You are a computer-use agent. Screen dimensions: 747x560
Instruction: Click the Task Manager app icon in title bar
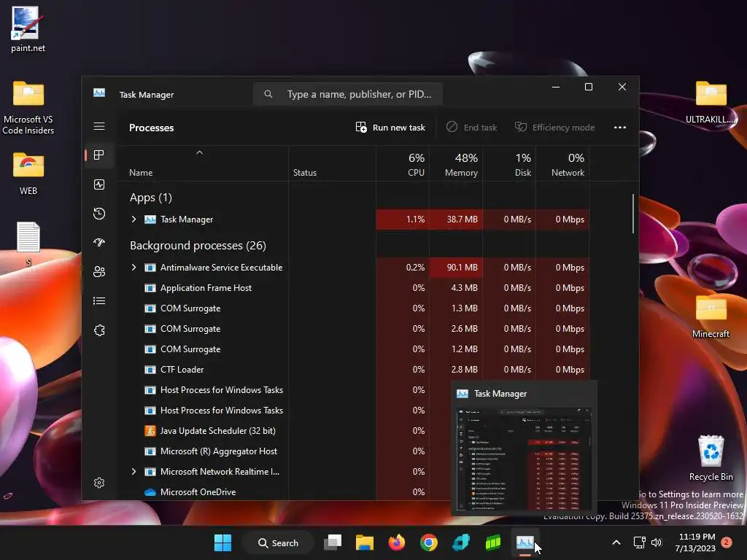pyautogui.click(x=99, y=93)
